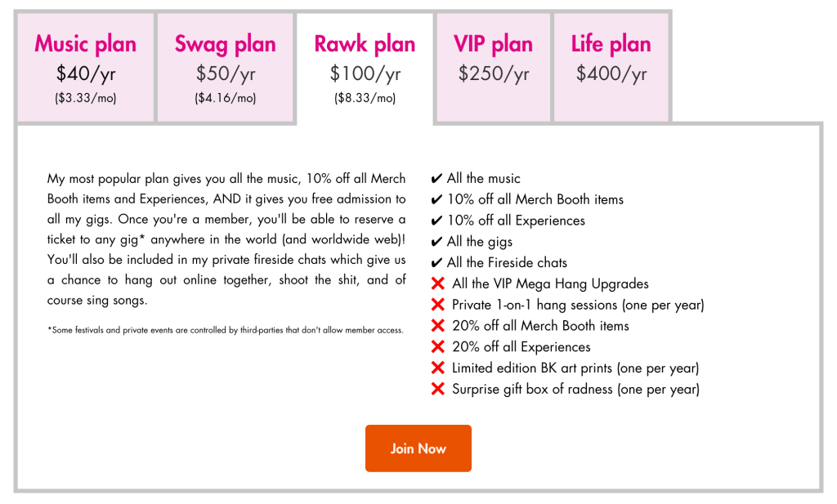Click the Rawk plan description paragraph

pos(226,239)
